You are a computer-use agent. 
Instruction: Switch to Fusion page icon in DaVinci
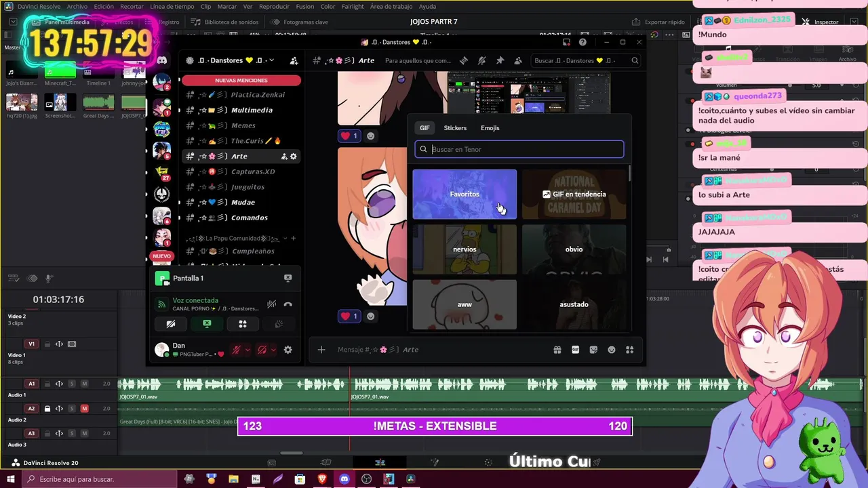435,463
